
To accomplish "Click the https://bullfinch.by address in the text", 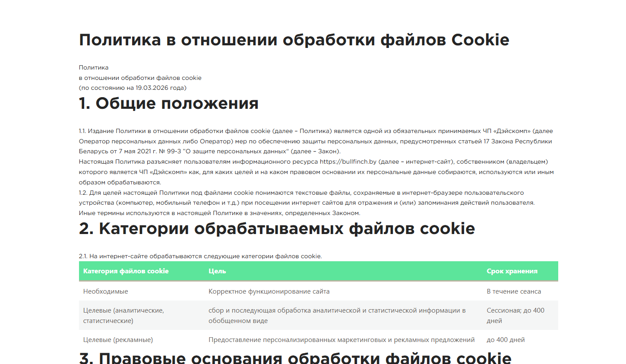I will 348,162.
